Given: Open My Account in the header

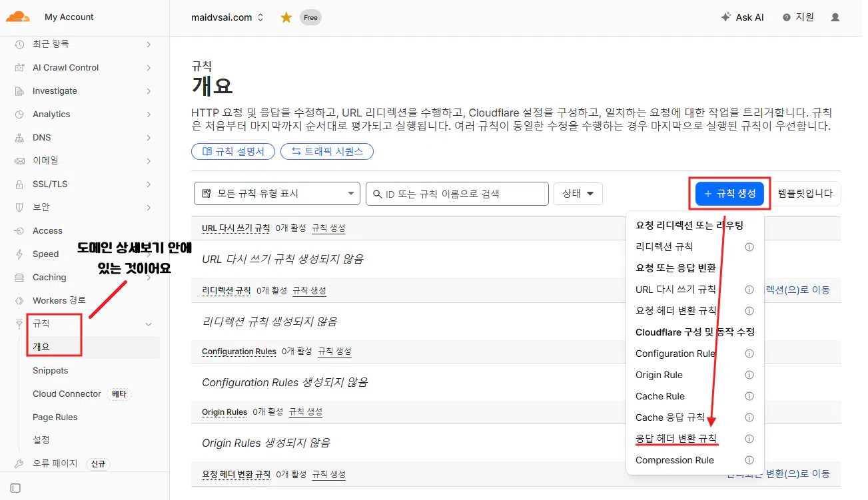Looking at the screenshot, I should (69, 17).
